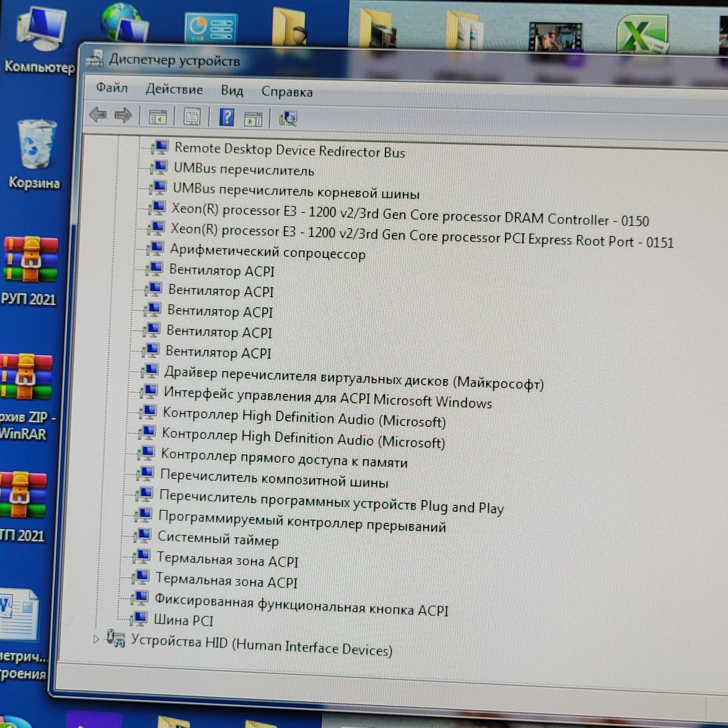Select the Xeon DRAM Controller - 0150 device
The image size is (728, 728).
coord(410,215)
